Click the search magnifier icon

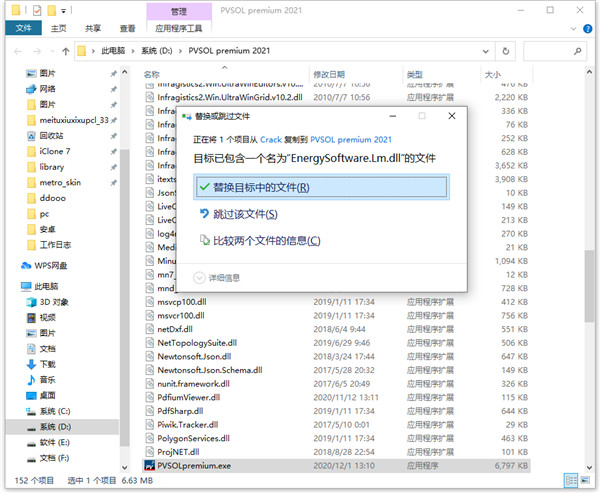[x=578, y=51]
